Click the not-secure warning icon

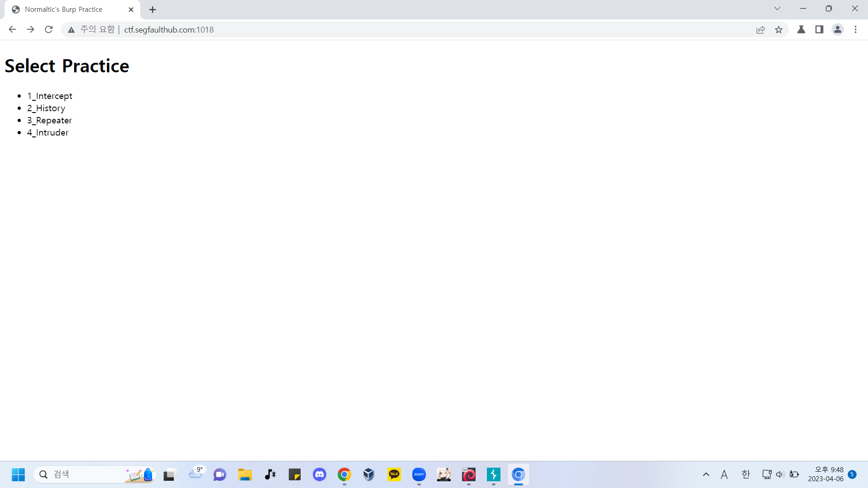pyautogui.click(x=71, y=30)
